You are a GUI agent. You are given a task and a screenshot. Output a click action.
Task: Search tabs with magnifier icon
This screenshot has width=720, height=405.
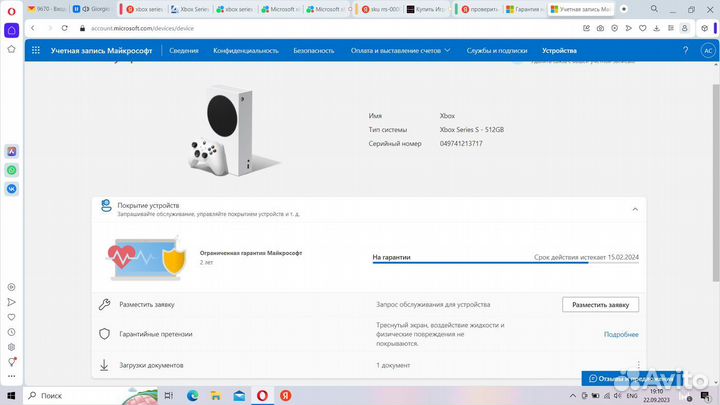(654, 9)
